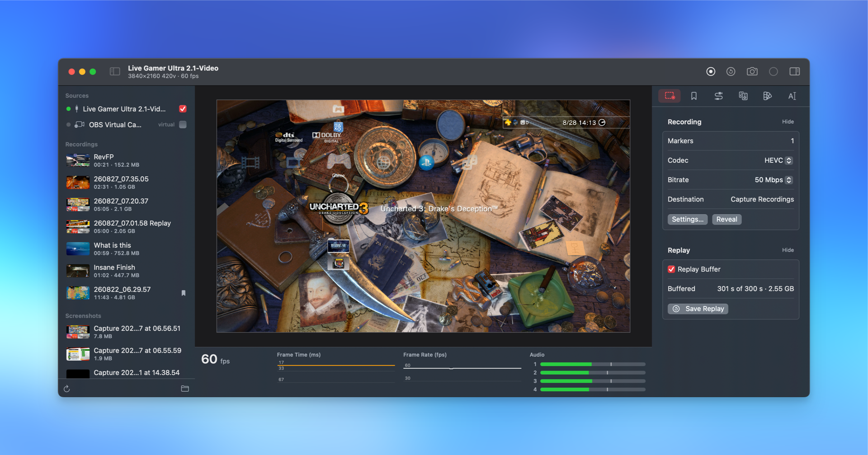Disable the Replay Buffer checkbox

tap(671, 269)
